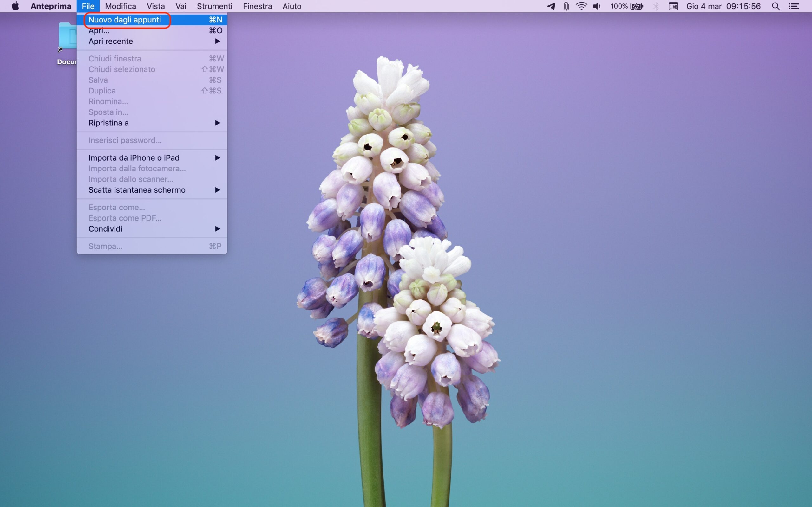
Task: Click the Bluetooth icon in menu bar
Action: [x=656, y=6]
